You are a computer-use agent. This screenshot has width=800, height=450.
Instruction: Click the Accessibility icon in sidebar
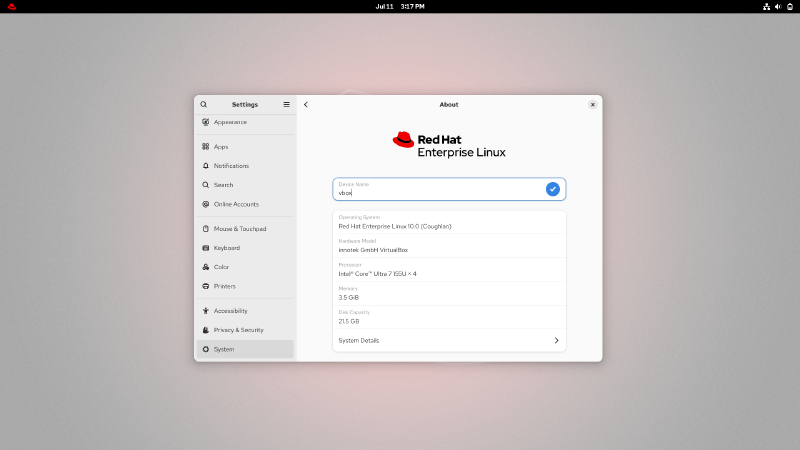tap(206, 311)
